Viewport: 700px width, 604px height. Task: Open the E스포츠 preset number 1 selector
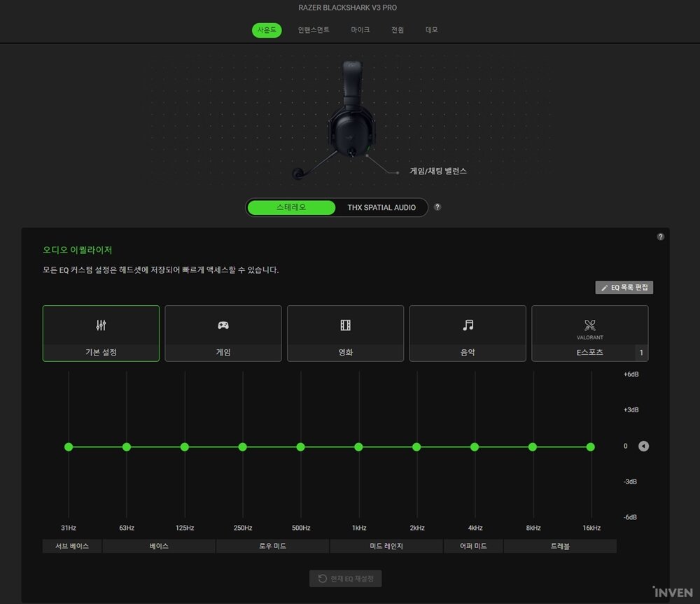pyautogui.click(x=641, y=353)
